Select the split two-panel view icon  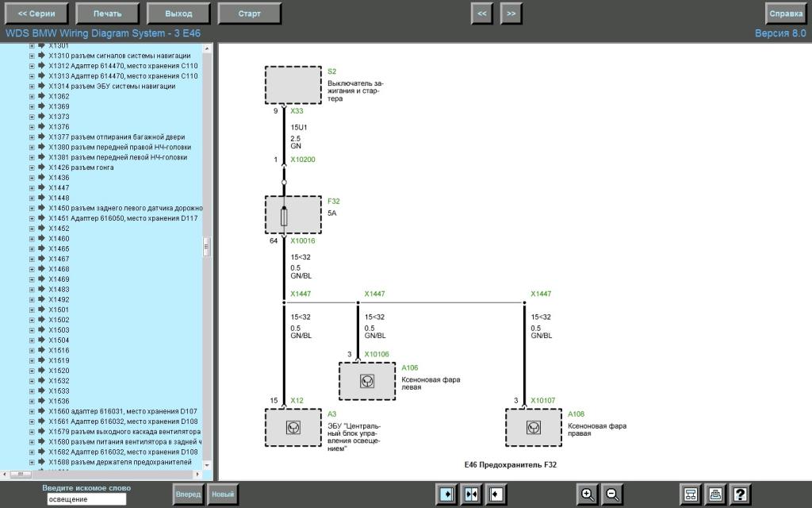[x=471, y=494]
